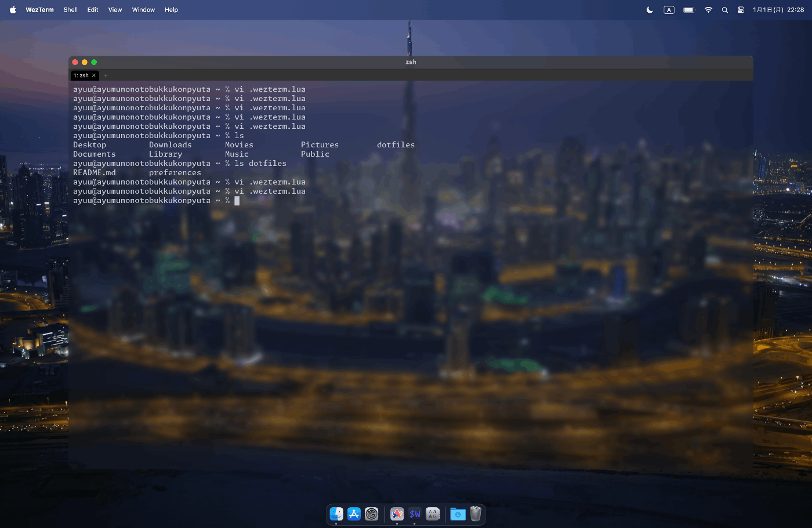Toggle the Focus moon icon
Screen dimensions: 812x528
(x=649, y=9)
